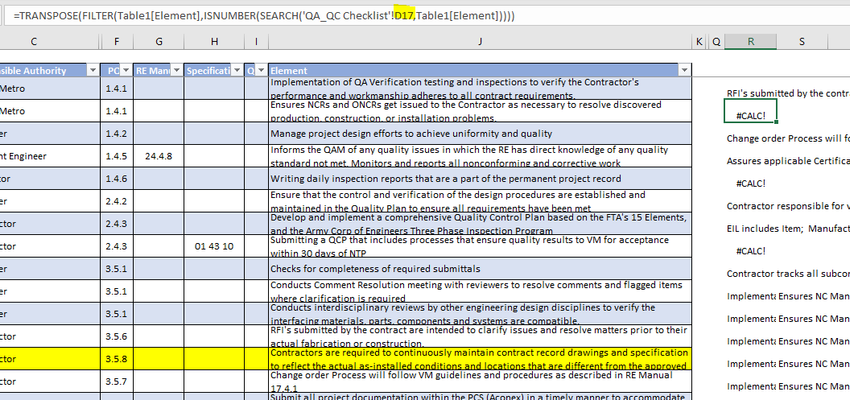The height and width of the screenshot is (400, 850).
Task: Open the Responsible Authority column filter dropdown
Action: tap(93, 70)
